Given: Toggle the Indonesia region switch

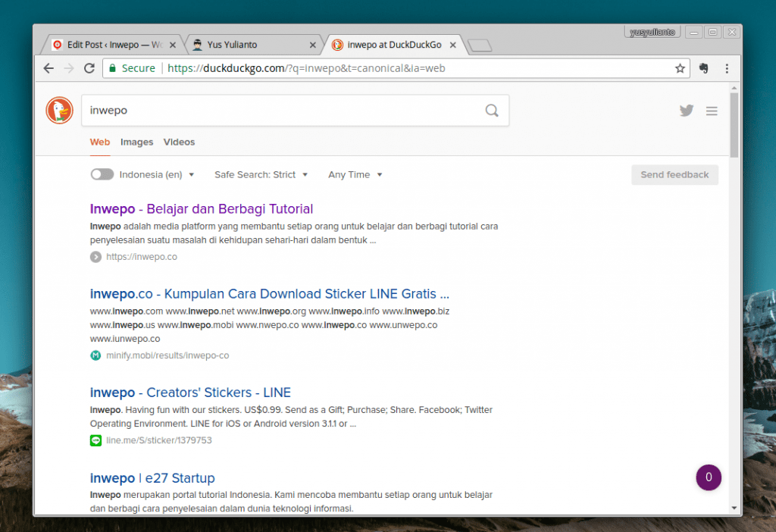Looking at the screenshot, I should coord(102,174).
